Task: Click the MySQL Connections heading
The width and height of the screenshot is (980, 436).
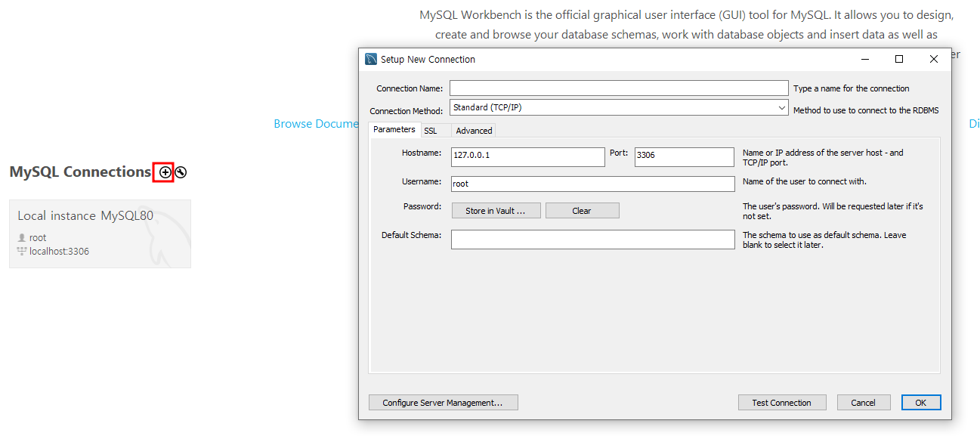Action: point(80,172)
